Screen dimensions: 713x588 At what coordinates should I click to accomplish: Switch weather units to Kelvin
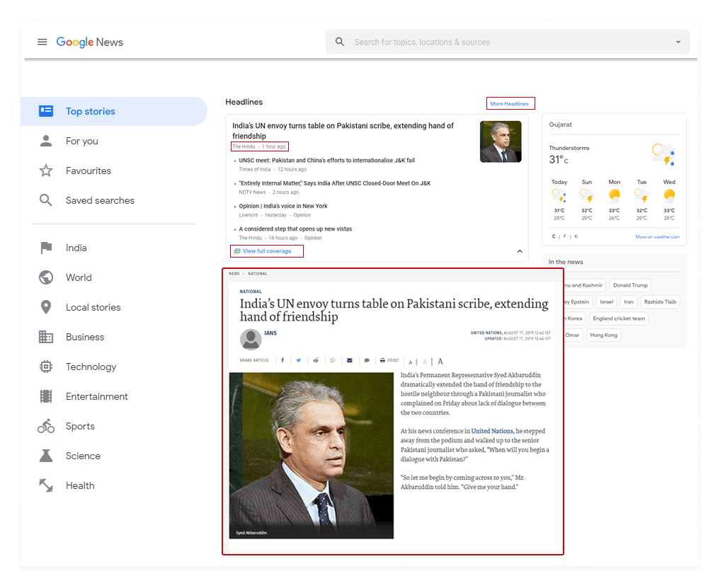576,237
